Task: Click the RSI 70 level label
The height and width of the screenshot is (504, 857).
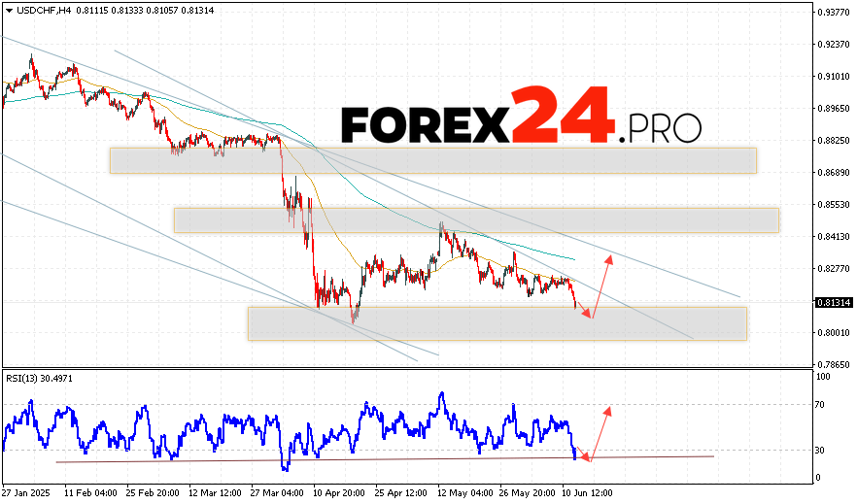Action: 821,403
